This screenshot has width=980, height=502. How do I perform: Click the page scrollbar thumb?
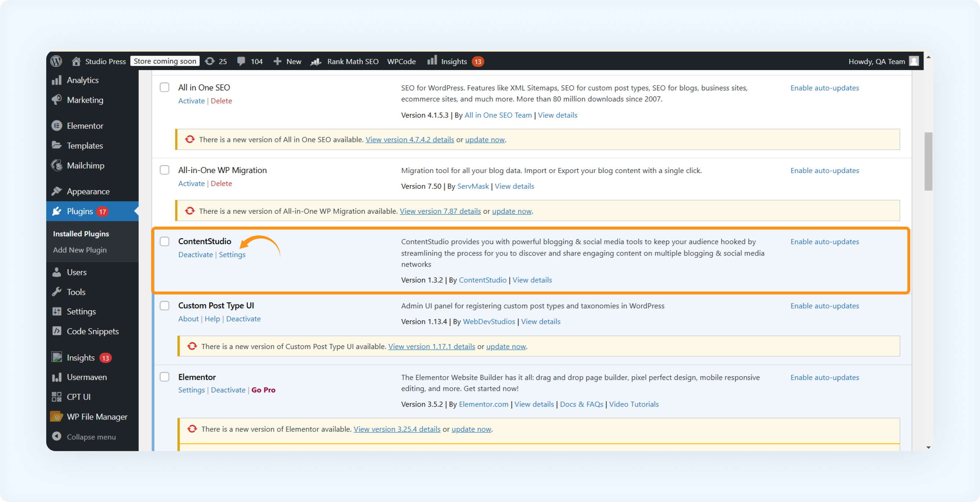tap(928, 161)
